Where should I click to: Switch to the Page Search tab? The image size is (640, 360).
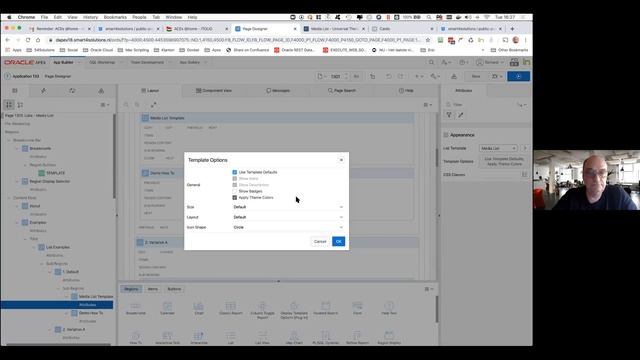(x=342, y=91)
